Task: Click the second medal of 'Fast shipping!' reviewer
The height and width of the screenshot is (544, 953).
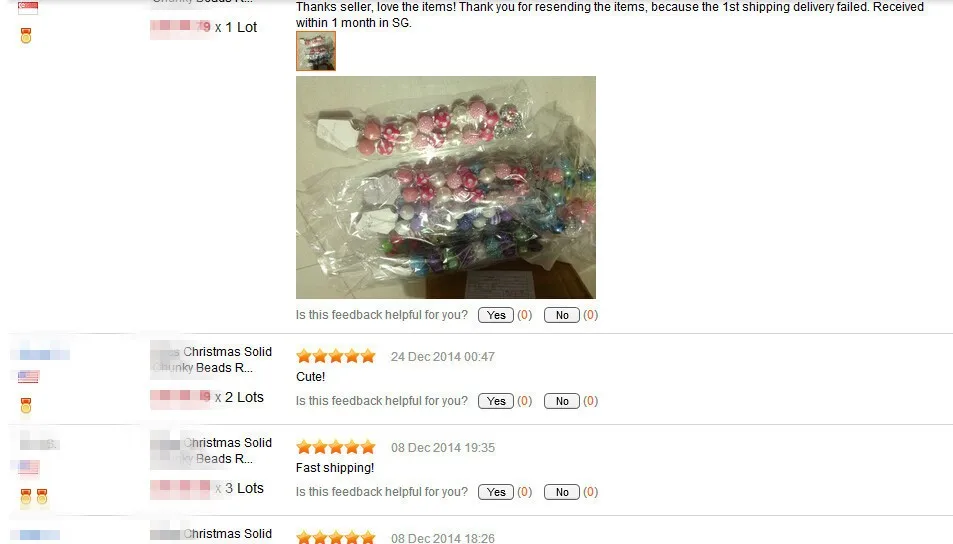Action: coord(42,497)
